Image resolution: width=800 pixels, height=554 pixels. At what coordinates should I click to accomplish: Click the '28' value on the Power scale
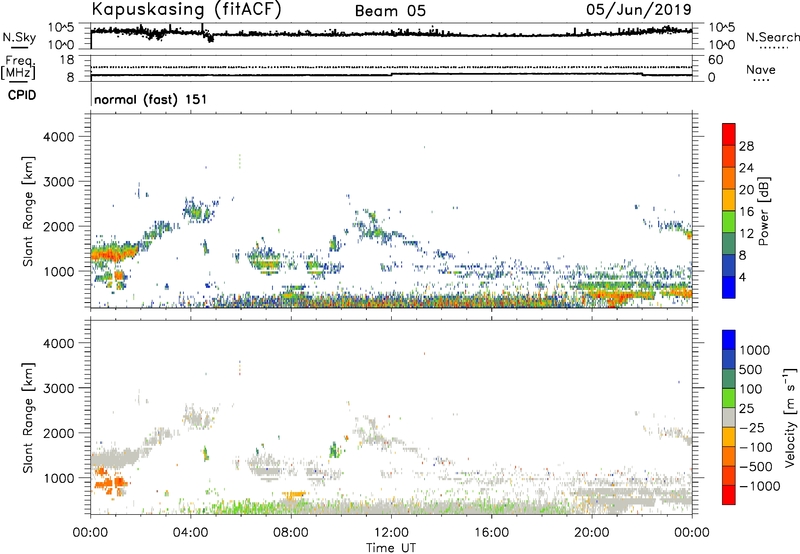746,146
